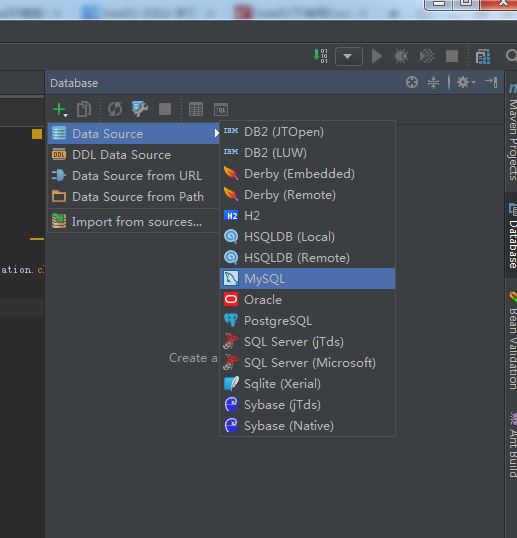The width and height of the screenshot is (517, 538).
Task: Click the scroll from editor target icon
Action: [x=412, y=82]
